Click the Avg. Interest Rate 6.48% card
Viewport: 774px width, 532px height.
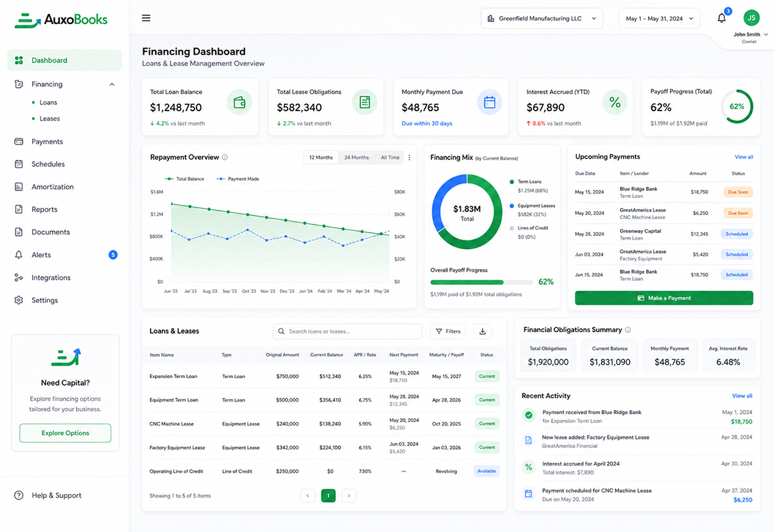(x=728, y=356)
